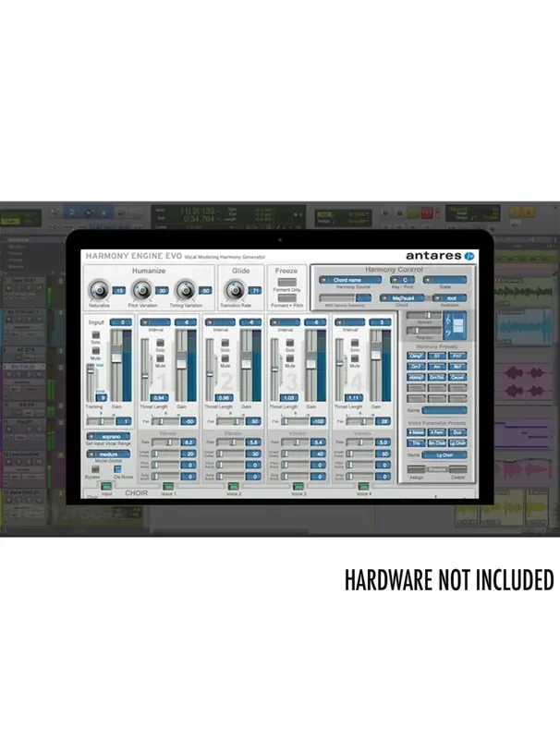Image resolution: width=560 pixels, height=739 pixels.
Task: Open the Chord Maj7sus4 dropdown
Action: (402, 298)
